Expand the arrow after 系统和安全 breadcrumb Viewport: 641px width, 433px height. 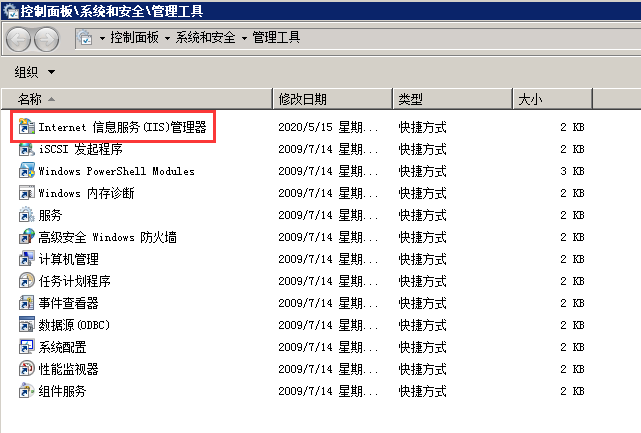(x=244, y=38)
